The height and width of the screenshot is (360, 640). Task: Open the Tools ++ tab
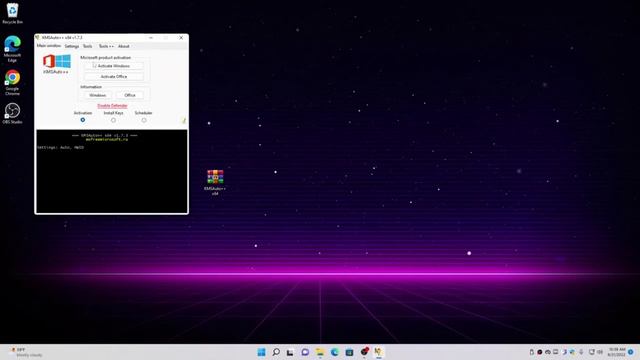coord(106,46)
